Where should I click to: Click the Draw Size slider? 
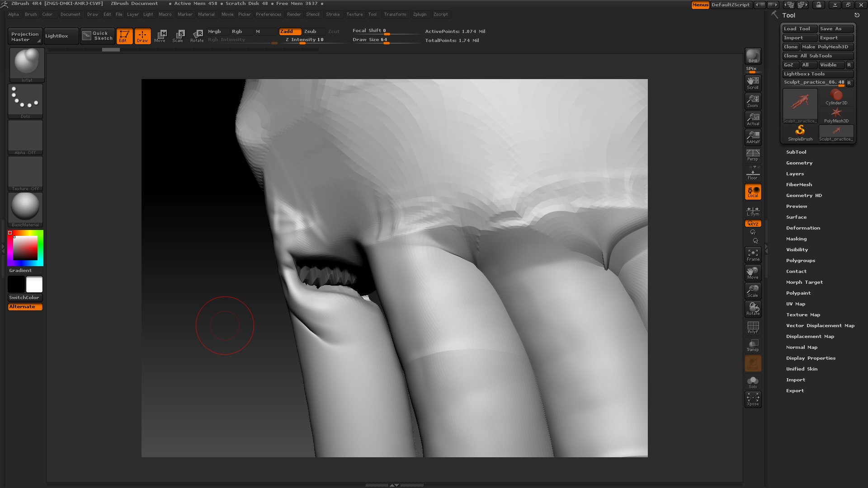point(385,40)
